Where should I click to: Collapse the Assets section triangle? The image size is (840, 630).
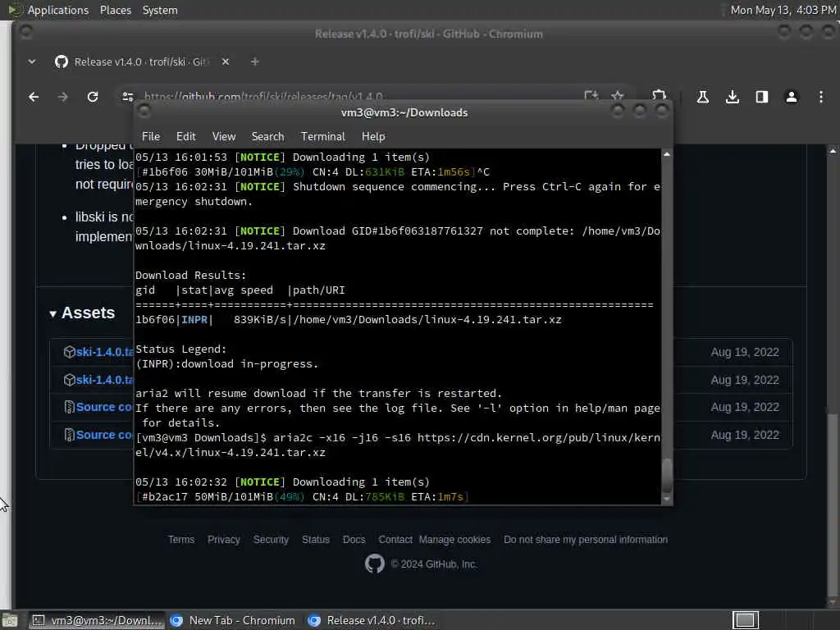tap(53, 314)
